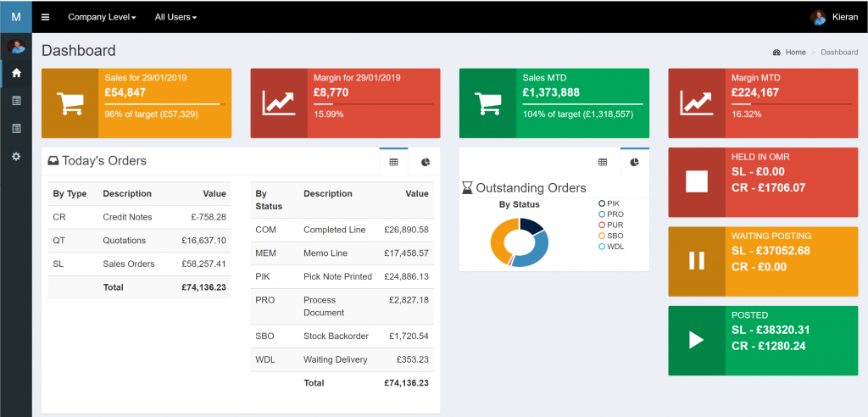Open the settings gear in sidebar
The width and height of the screenshot is (868, 417).
click(16, 157)
